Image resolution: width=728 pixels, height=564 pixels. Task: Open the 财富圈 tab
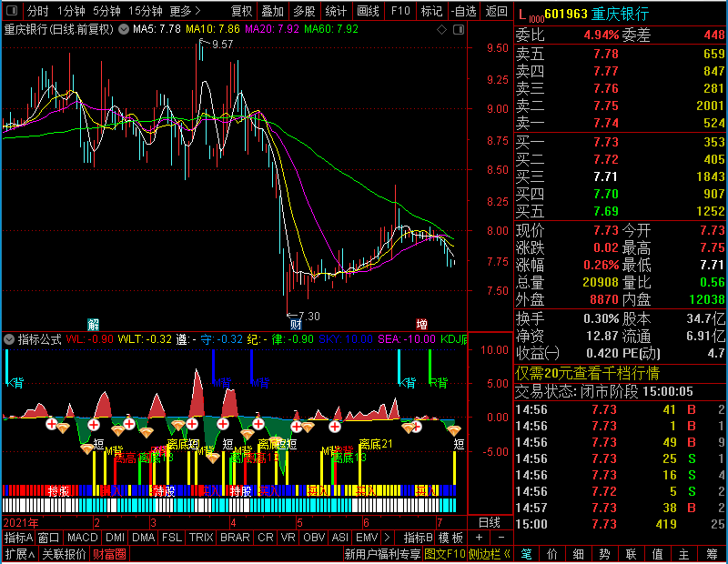click(x=109, y=554)
